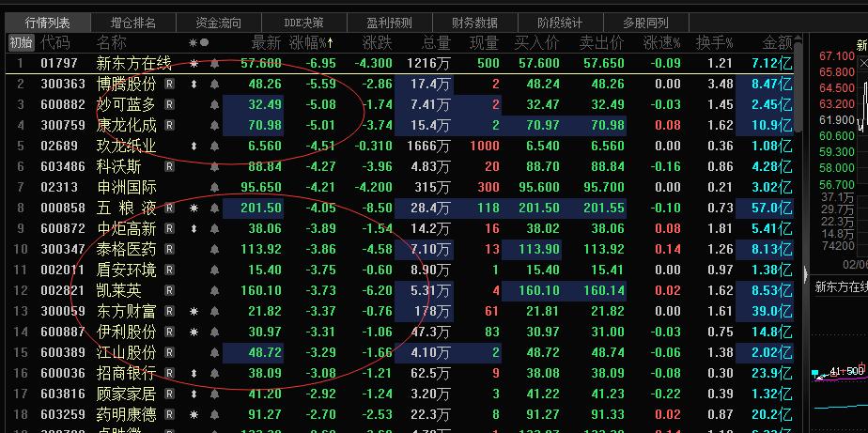Screen dimensions: 868x433
Task: Click the bell alert icon for 新东方在线
Action: point(215,64)
